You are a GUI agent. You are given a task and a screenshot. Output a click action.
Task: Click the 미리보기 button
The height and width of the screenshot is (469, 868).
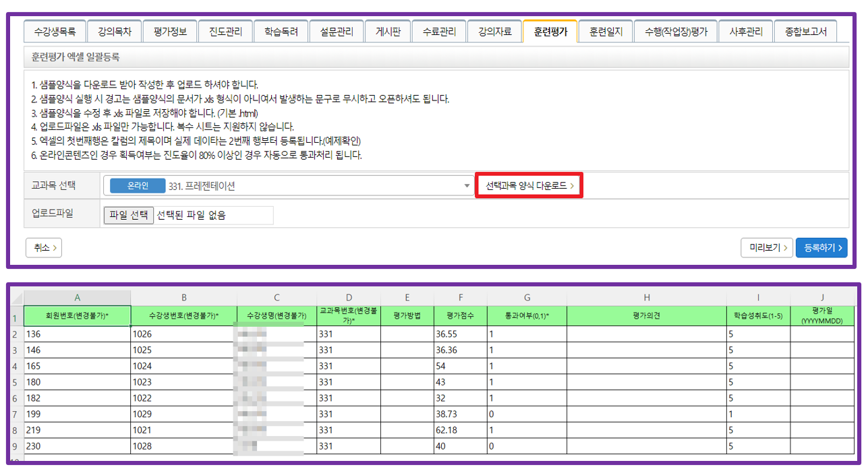click(766, 248)
